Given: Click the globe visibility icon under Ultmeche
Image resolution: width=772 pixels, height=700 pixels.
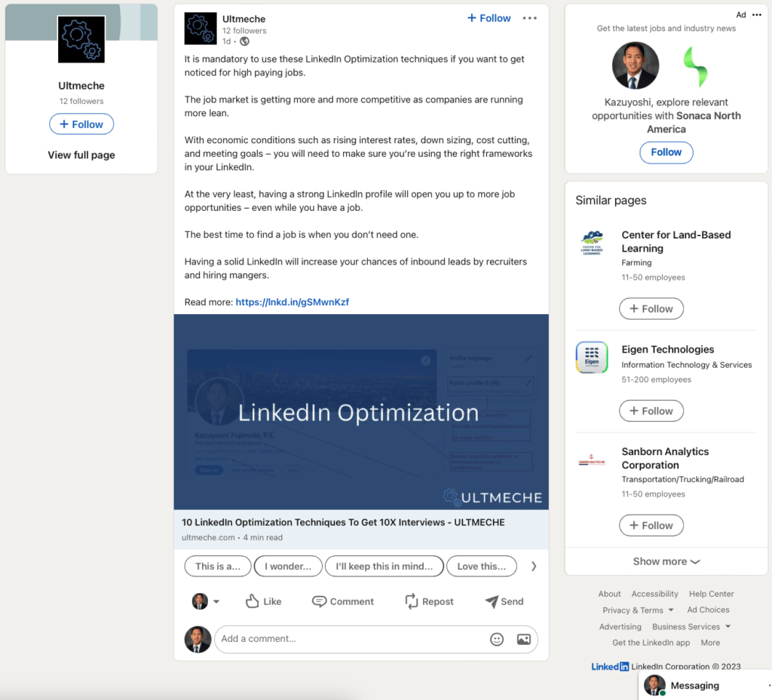Looking at the screenshot, I should point(245,41).
